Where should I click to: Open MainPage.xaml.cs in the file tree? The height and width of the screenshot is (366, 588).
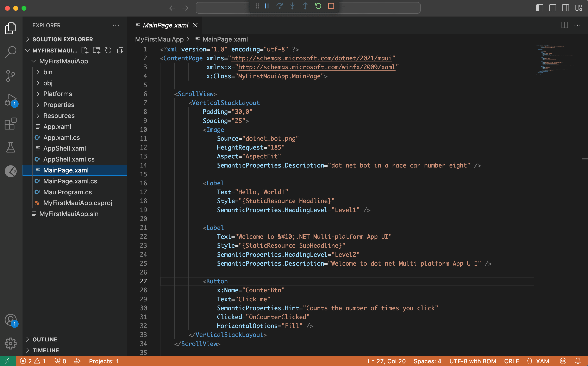point(70,181)
